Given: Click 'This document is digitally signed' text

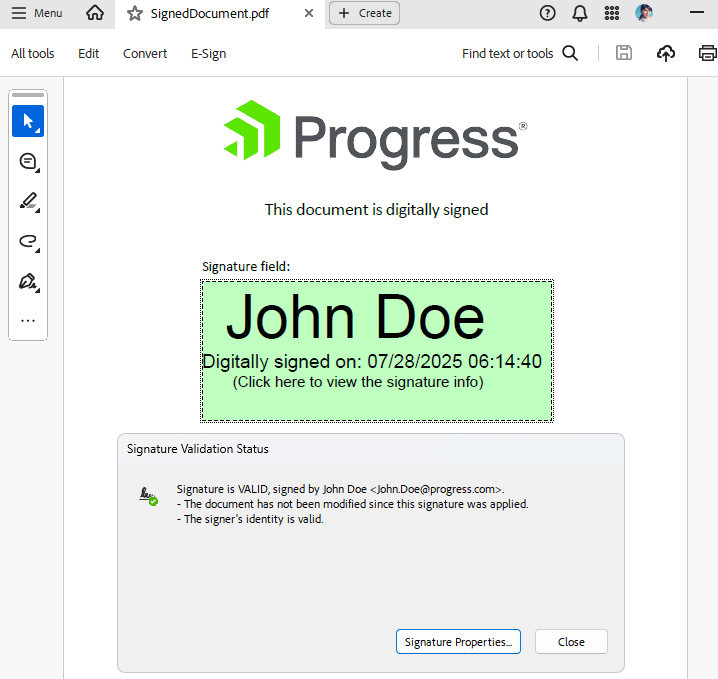Looking at the screenshot, I should [x=376, y=210].
